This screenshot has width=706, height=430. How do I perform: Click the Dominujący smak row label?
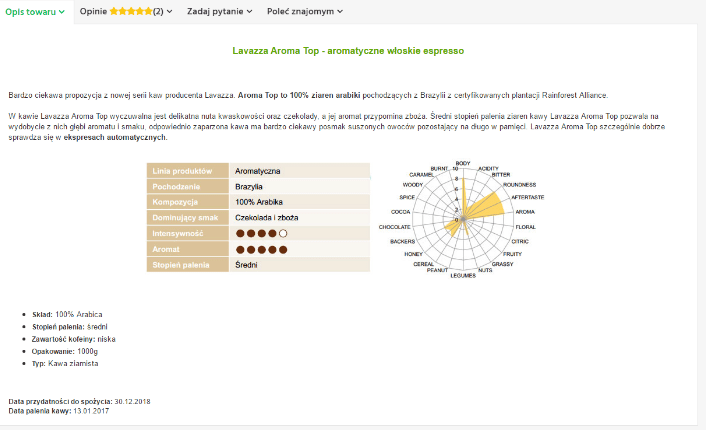[188, 217]
